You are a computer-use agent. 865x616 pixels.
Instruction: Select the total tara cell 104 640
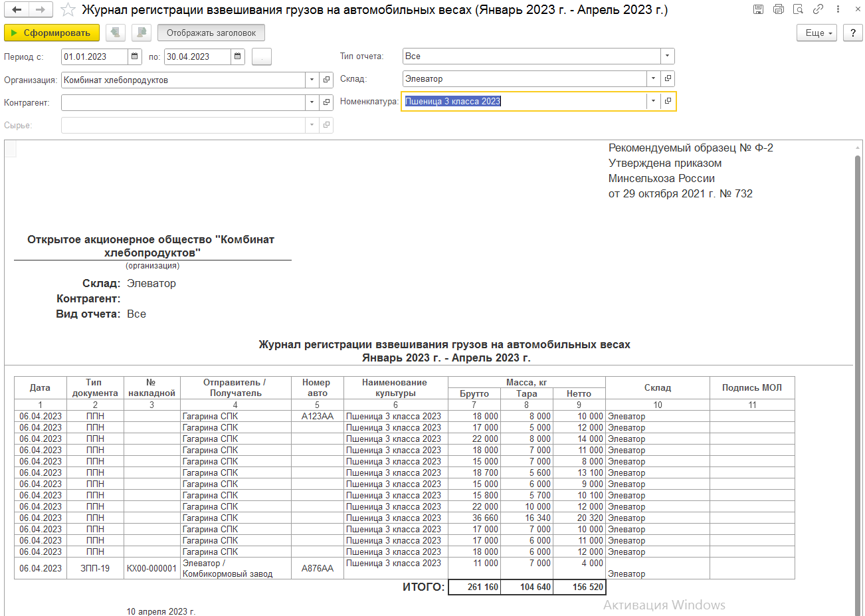[x=527, y=587]
